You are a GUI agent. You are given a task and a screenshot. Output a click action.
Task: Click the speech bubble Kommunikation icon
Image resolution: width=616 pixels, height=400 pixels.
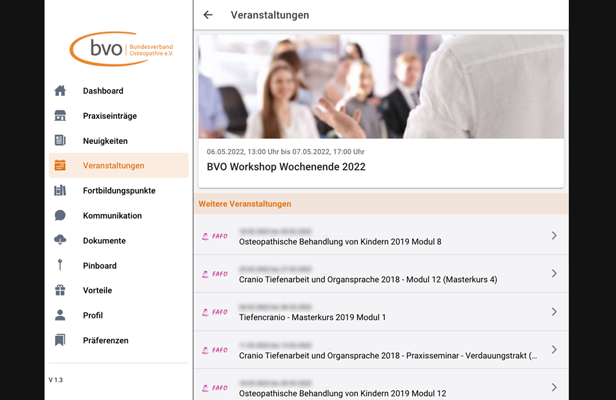60,215
